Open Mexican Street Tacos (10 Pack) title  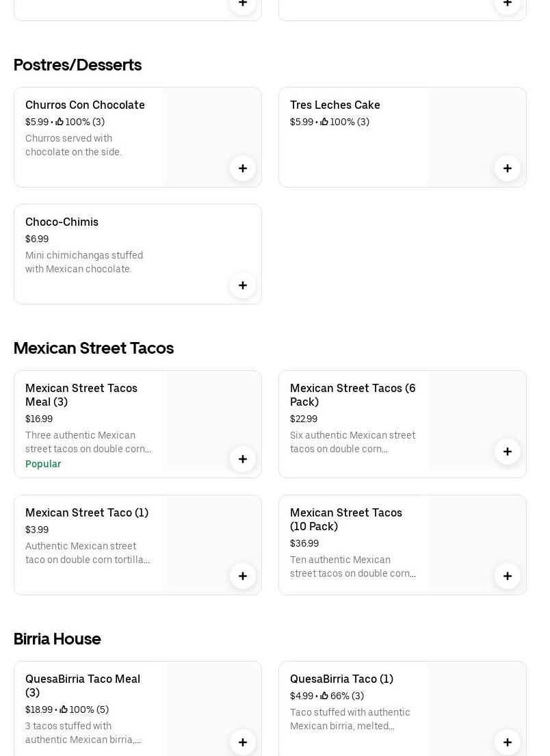pos(345,519)
